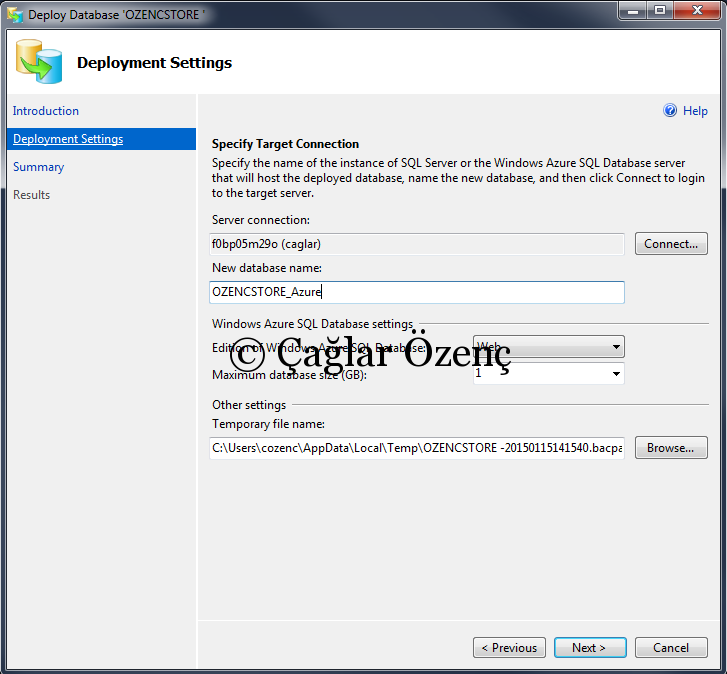This screenshot has height=674, width=727.
Task: Select the Deployment Settings step
Action: point(102,139)
